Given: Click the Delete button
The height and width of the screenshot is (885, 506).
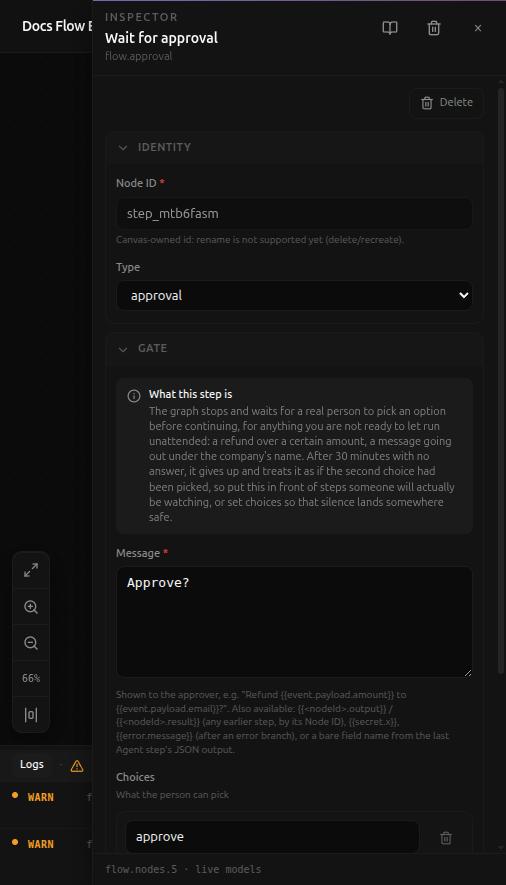Looking at the screenshot, I should [x=447, y=103].
